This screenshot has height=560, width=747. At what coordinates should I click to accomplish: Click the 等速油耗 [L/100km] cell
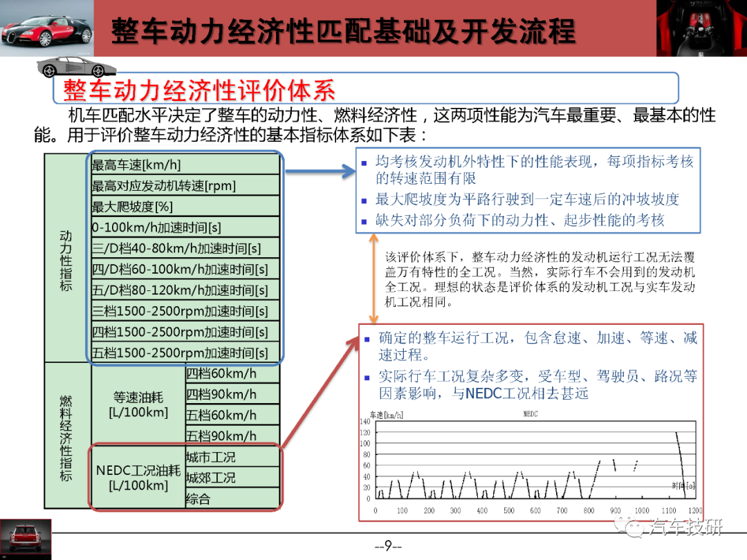point(138,404)
